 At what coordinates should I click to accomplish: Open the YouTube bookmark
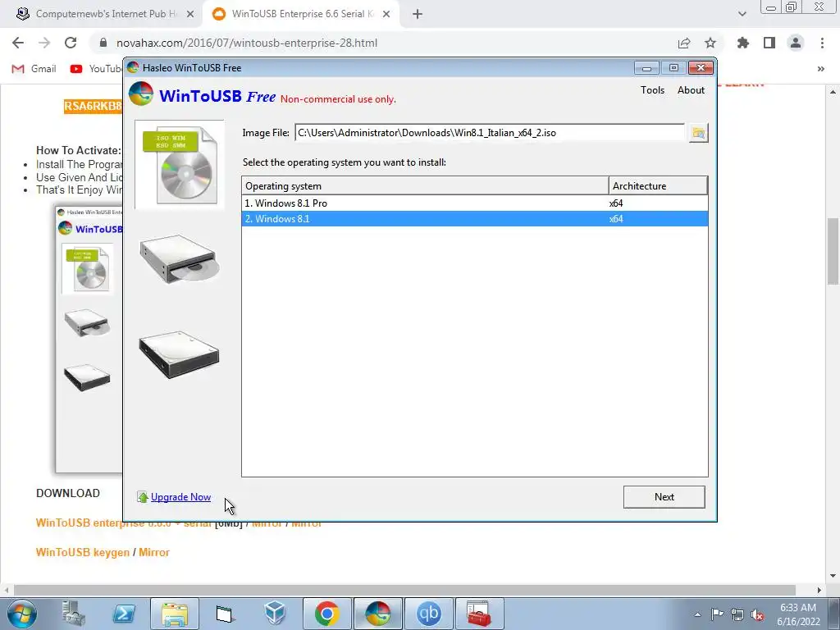pos(97,69)
